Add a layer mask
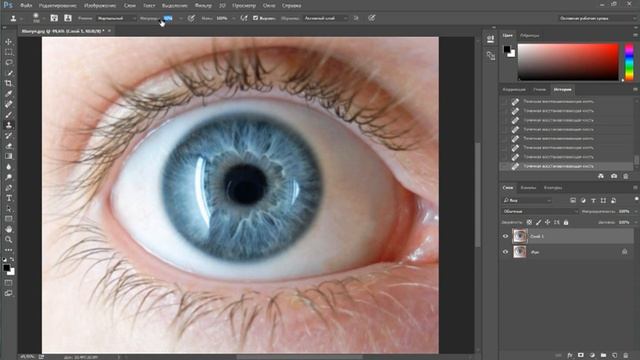Screen dimensions: 640x360 point(581,356)
